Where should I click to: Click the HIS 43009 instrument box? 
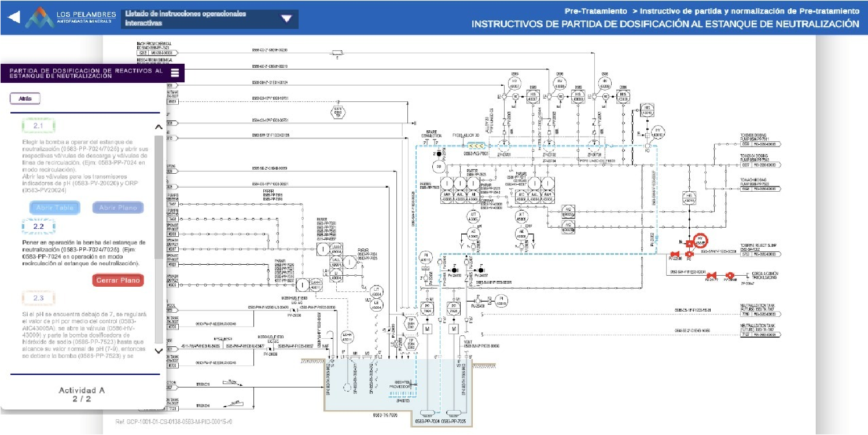click(623, 96)
